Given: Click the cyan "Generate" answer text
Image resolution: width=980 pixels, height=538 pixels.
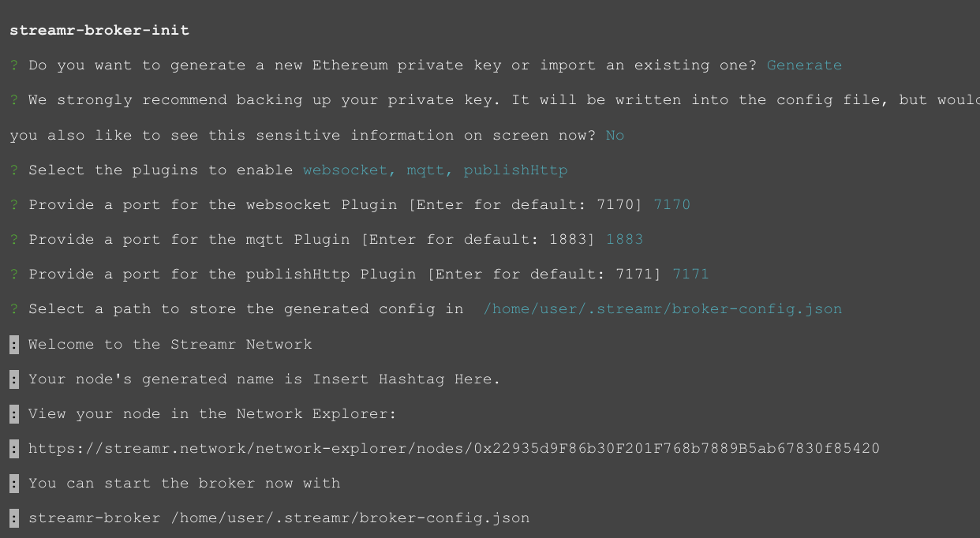Looking at the screenshot, I should (804, 65).
